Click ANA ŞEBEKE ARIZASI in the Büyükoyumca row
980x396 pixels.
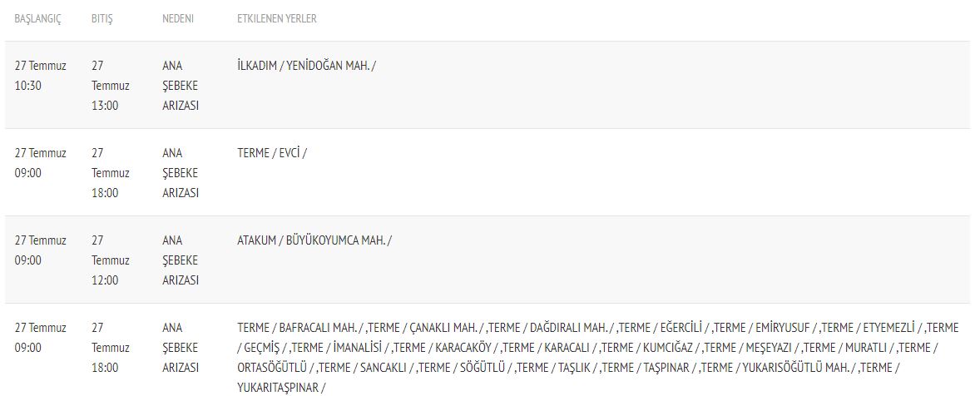181,260
